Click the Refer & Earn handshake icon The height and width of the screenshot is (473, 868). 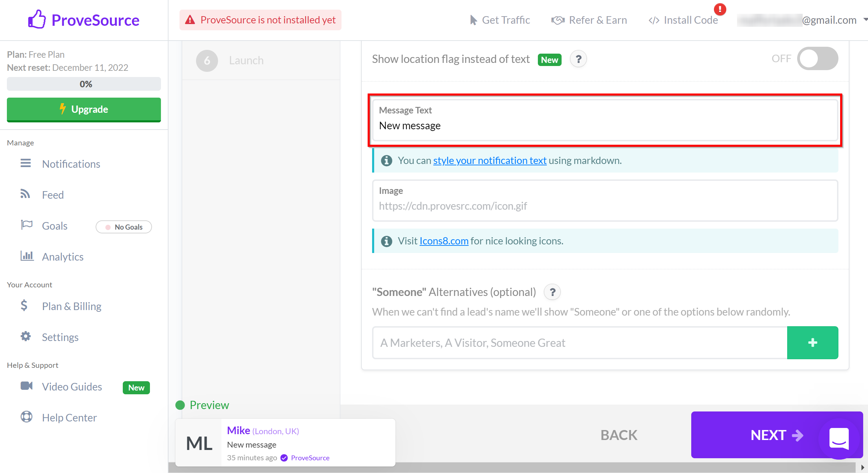[558, 20]
